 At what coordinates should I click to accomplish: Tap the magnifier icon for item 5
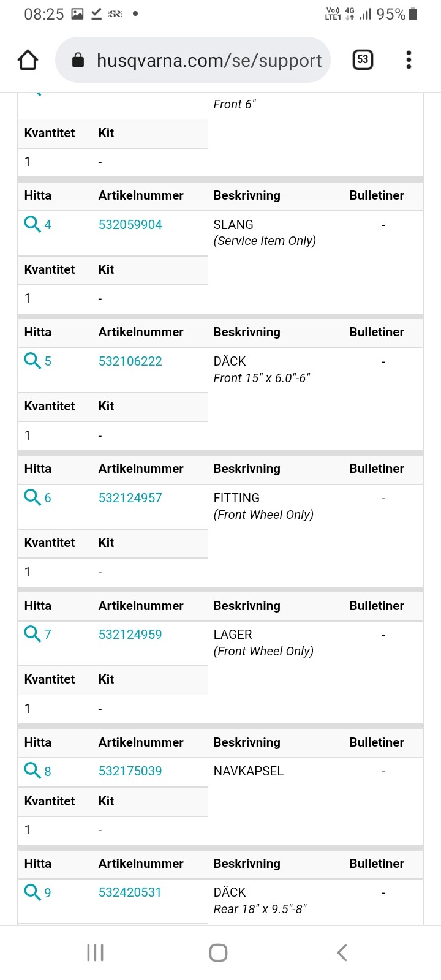click(x=32, y=361)
